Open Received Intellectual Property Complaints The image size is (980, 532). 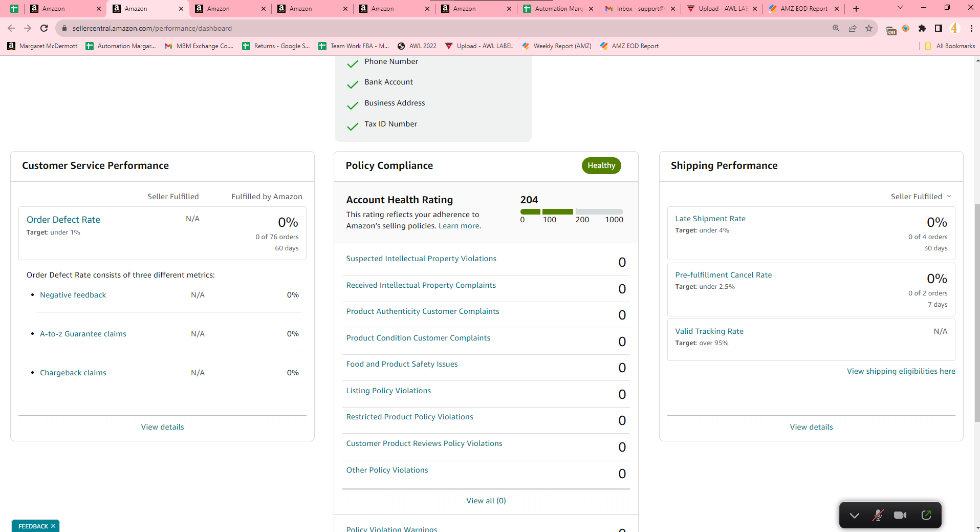[x=421, y=285]
